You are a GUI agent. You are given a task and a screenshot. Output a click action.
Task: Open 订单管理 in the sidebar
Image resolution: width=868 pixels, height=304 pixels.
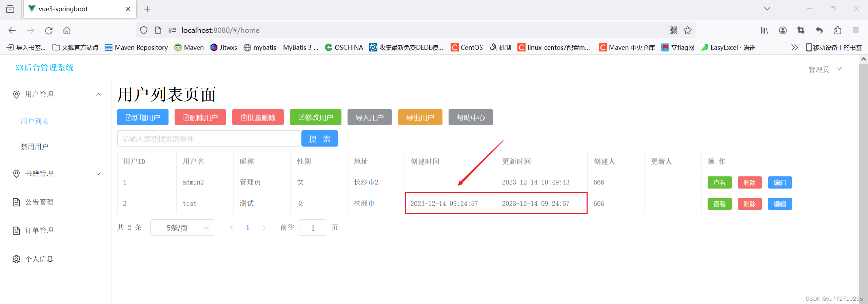(x=39, y=231)
